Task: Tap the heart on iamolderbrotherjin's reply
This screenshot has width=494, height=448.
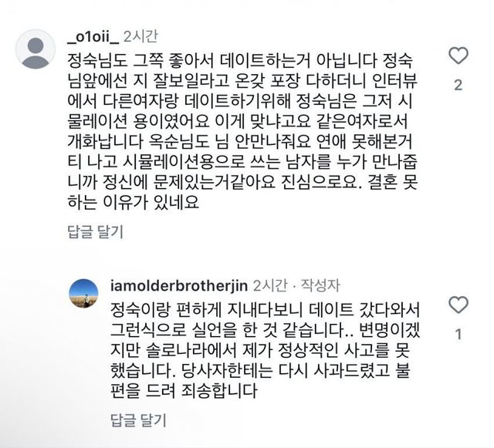Action: [x=458, y=305]
